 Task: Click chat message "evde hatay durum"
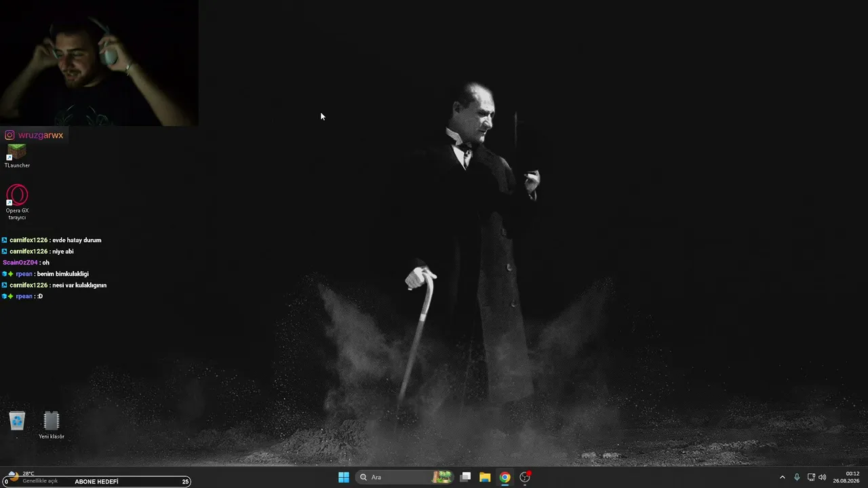77,240
